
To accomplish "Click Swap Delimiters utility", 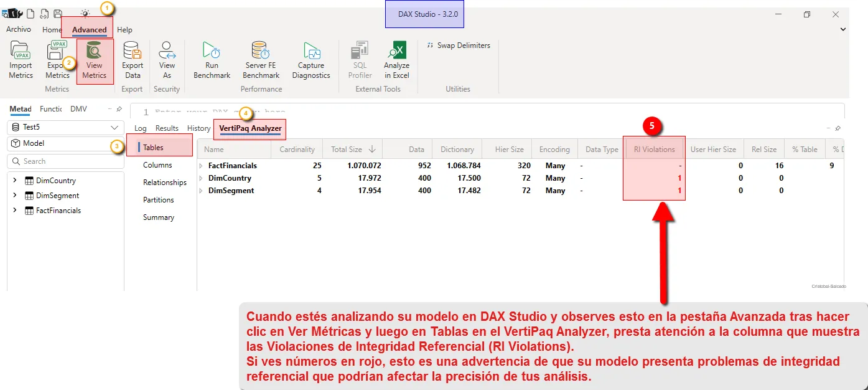I will click(x=459, y=45).
